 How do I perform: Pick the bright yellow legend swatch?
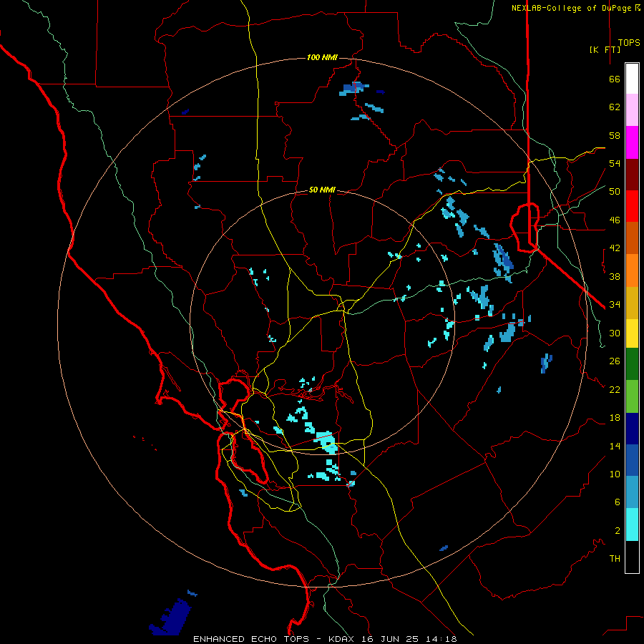[x=632, y=333]
